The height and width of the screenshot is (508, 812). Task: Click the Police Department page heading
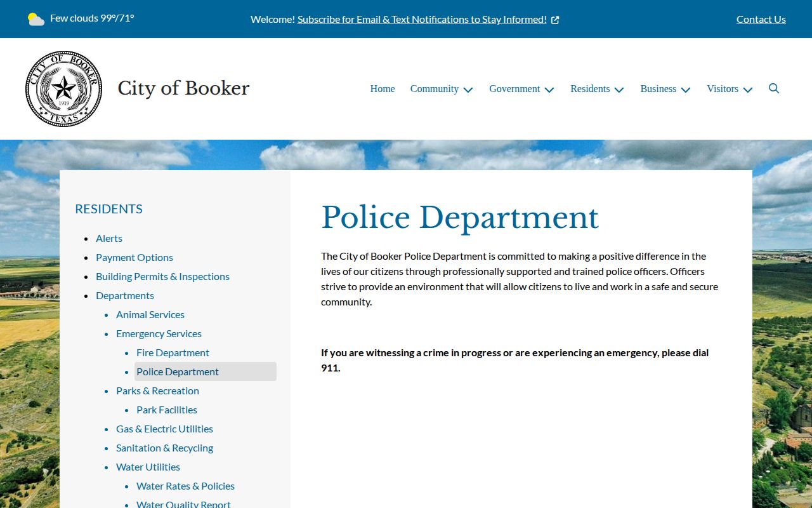coord(460,217)
